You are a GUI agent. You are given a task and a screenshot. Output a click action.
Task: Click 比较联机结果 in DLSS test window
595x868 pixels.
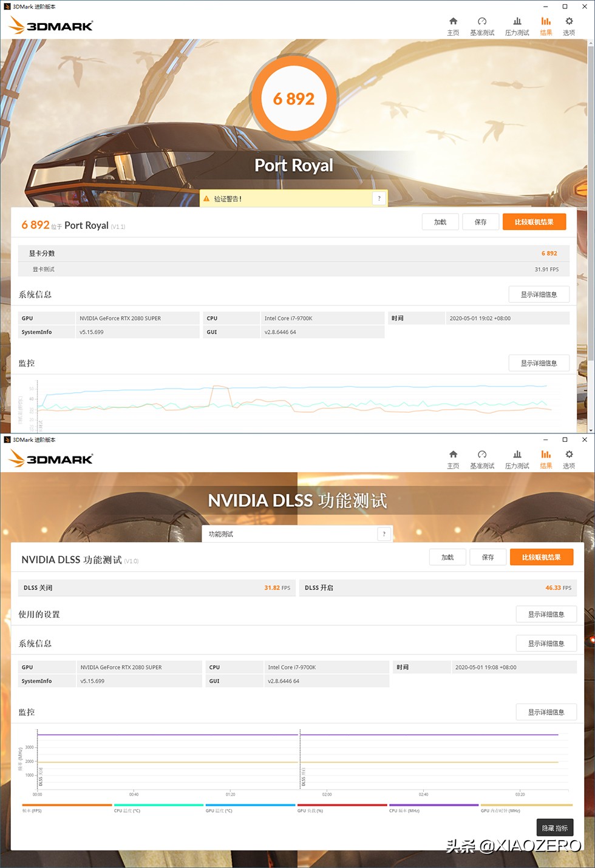pyautogui.click(x=542, y=557)
